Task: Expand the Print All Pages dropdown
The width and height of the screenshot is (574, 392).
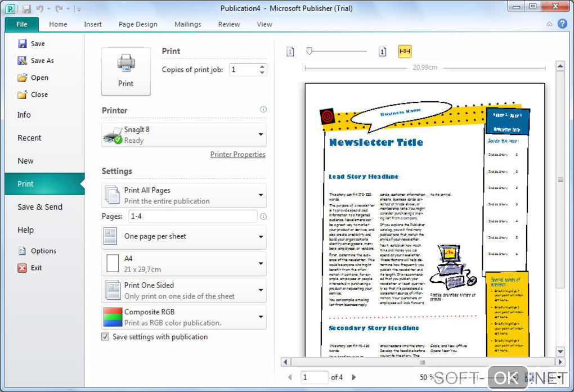Action: click(184, 196)
